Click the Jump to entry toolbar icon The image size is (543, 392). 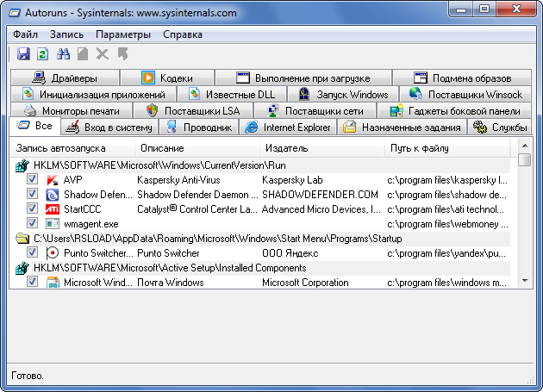point(122,54)
